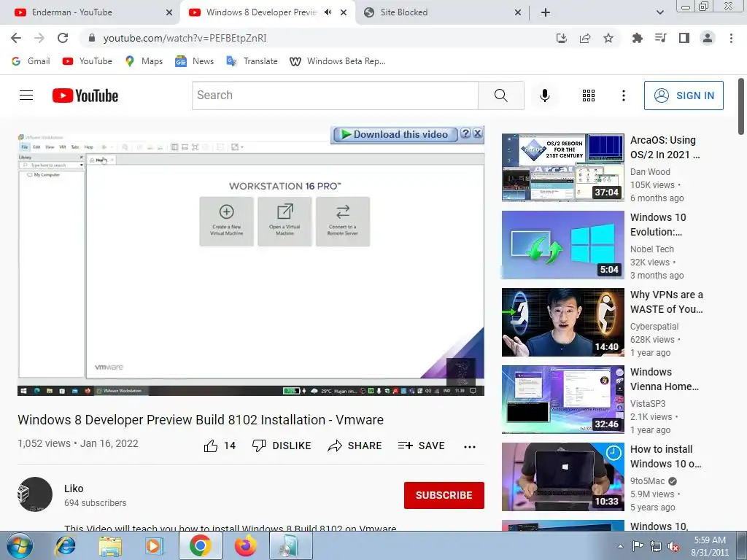Image resolution: width=747 pixels, height=560 pixels.
Task: Open the Chrome extensions puzzle icon
Action: click(637, 38)
